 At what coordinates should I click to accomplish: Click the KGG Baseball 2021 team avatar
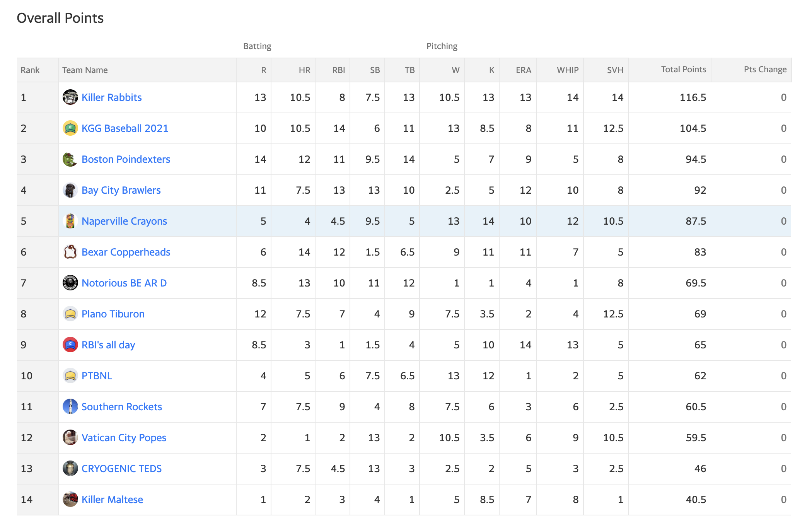[70, 128]
